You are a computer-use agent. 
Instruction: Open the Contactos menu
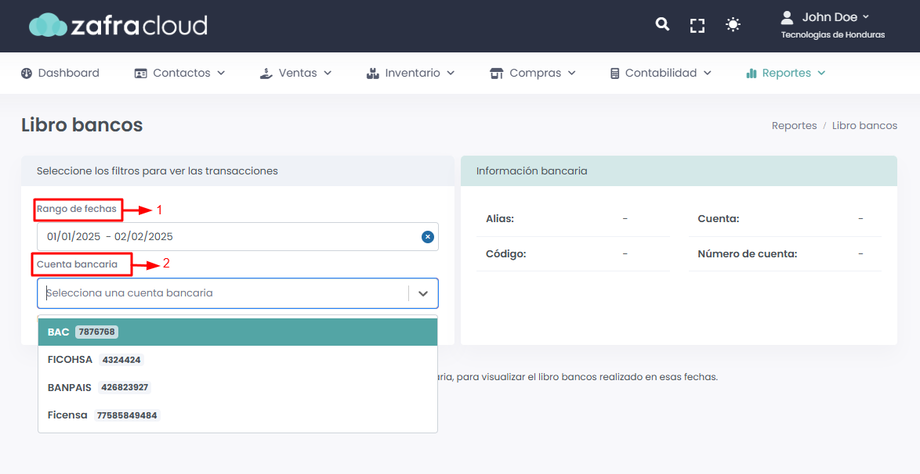[x=180, y=73]
